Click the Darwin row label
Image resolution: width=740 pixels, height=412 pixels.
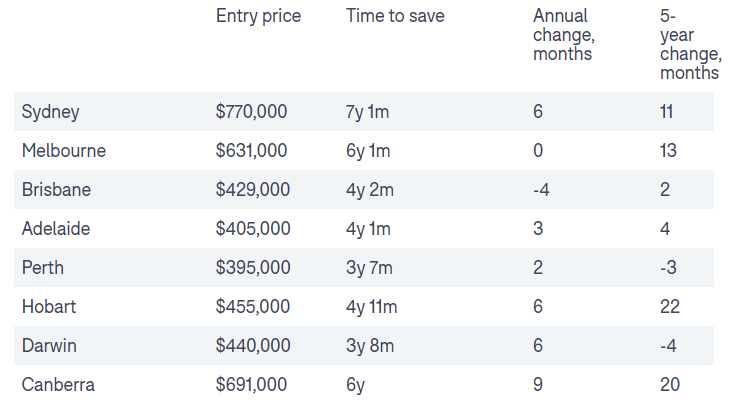pos(49,345)
